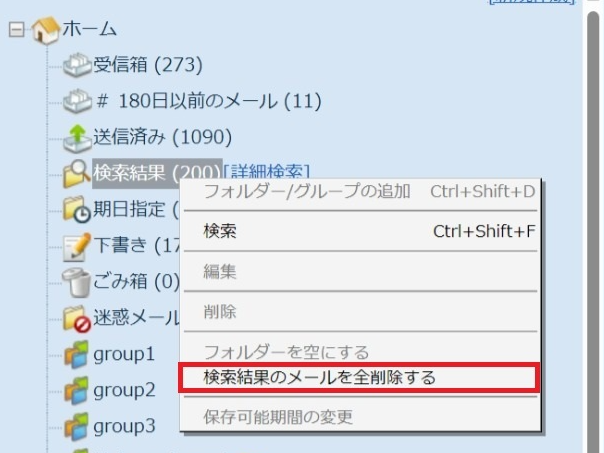Open the 受信箱 (273) folder
Image resolution: width=604 pixels, height=453 pixels.
[148, 66]
